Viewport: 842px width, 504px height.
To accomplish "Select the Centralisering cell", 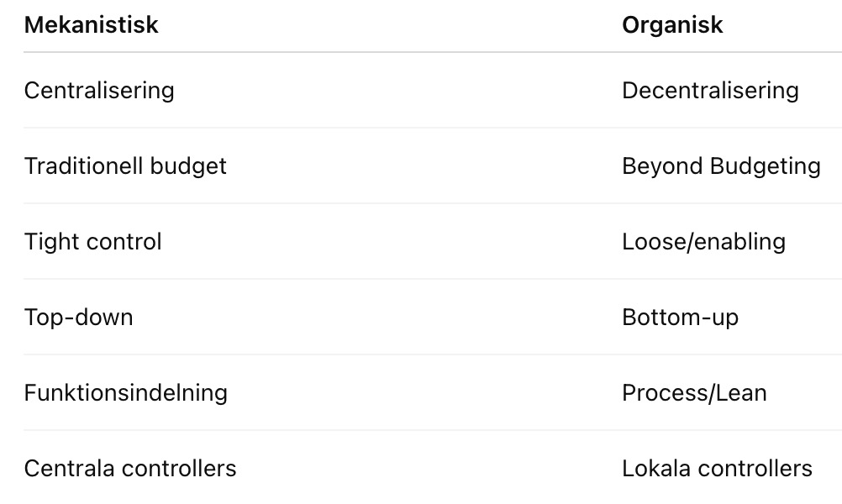I will coord(99,91).
